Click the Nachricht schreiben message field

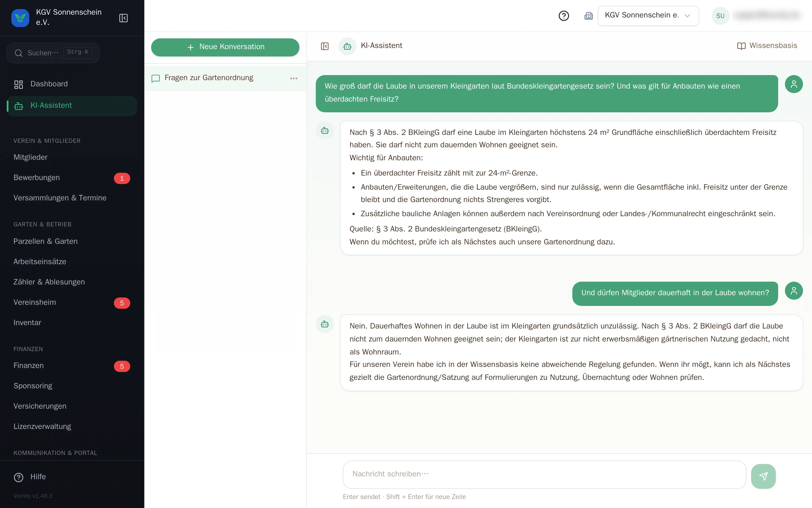[544, 474]
